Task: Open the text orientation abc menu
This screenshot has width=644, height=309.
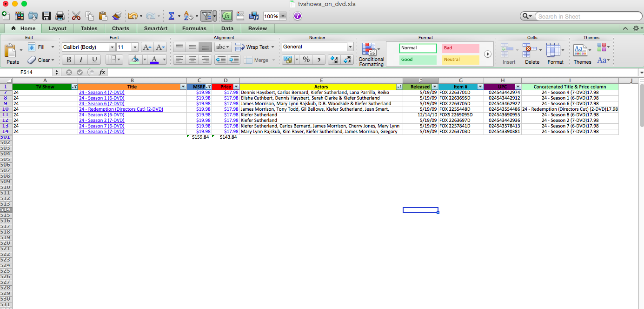Action: (223, 47)
